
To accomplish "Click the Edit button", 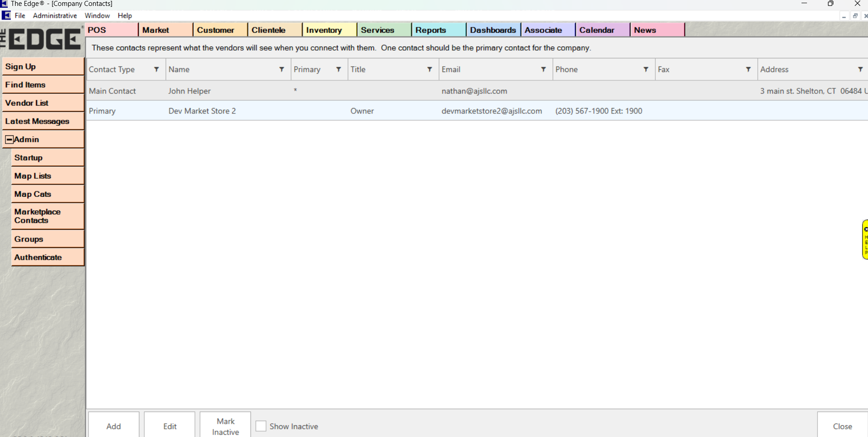I will pyautogui.click(x=170, y=426).
